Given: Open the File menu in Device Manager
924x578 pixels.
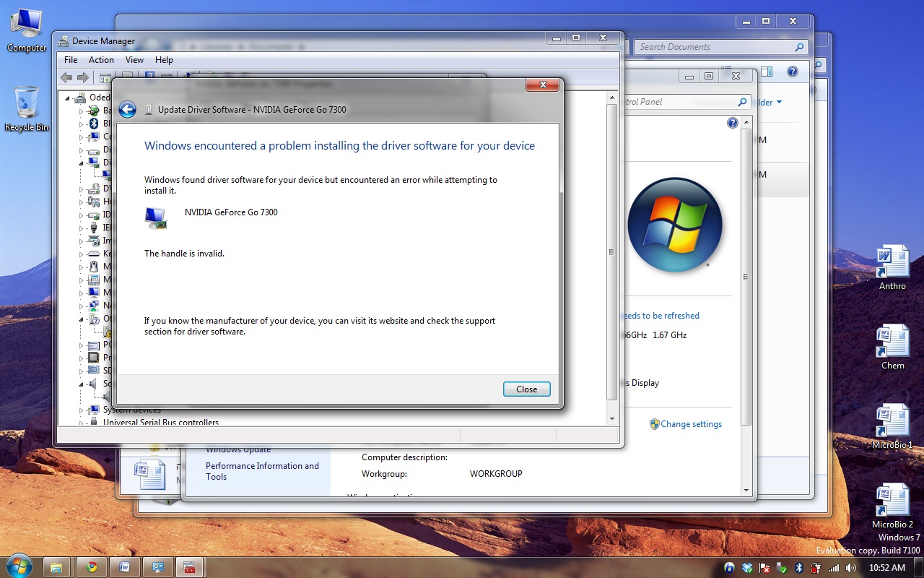Looking at the screenshot, I should tap(71, 60).
